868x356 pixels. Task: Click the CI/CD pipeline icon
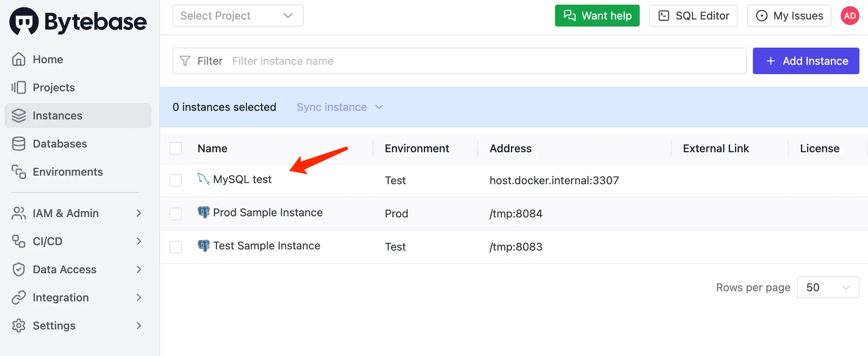19,241
